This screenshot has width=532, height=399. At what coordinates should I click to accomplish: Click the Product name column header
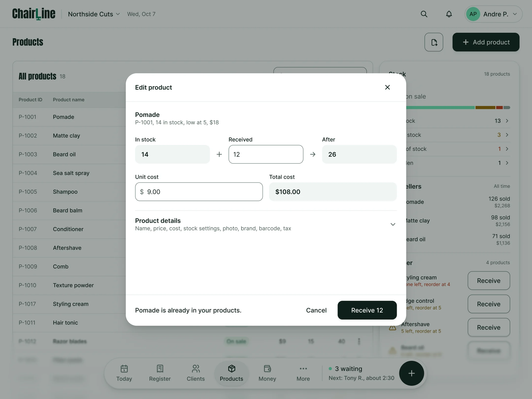coord(68,100)
